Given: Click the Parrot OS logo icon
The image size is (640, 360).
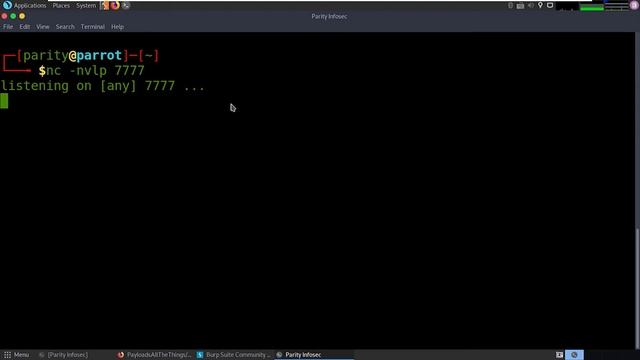Looking at the screenshot, I should point(7,5).
